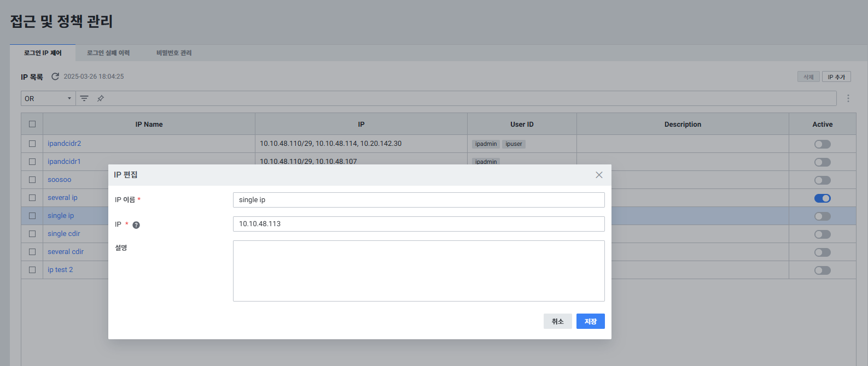Screen dimensions: 868x366
Task: Click the filter lines icon
Action: (84, 98)
